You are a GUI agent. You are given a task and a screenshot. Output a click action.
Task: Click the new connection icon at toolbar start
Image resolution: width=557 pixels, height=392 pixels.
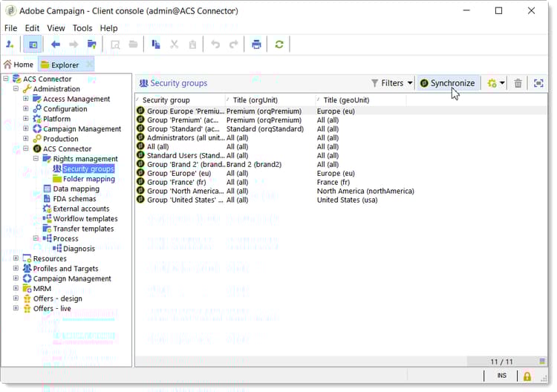tap(10, 45)
